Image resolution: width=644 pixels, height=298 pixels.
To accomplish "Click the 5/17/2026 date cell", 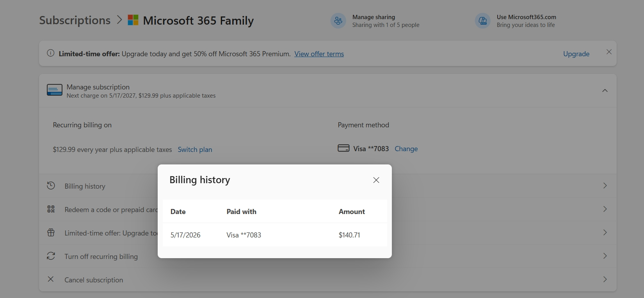I will tap(185, 235).
